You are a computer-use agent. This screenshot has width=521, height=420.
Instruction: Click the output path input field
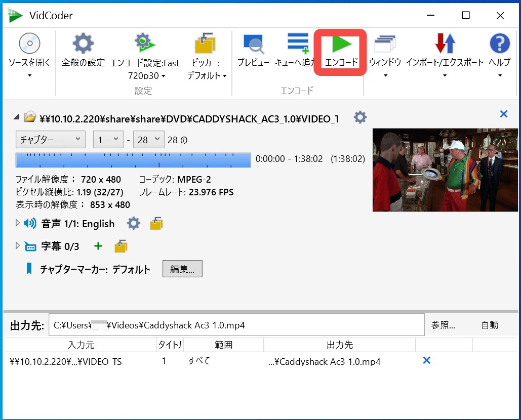point(236,325)
